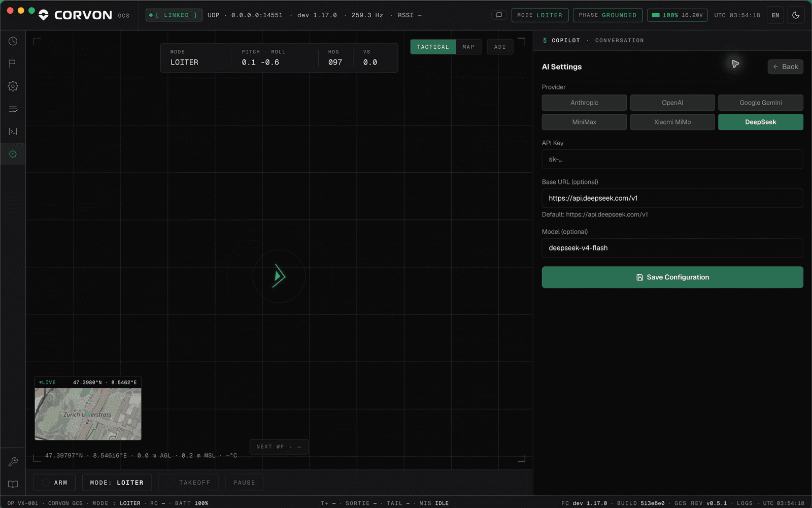812x508 pixels.
Task: Click the NEXT WP indicator
Action: pos(279,447)
